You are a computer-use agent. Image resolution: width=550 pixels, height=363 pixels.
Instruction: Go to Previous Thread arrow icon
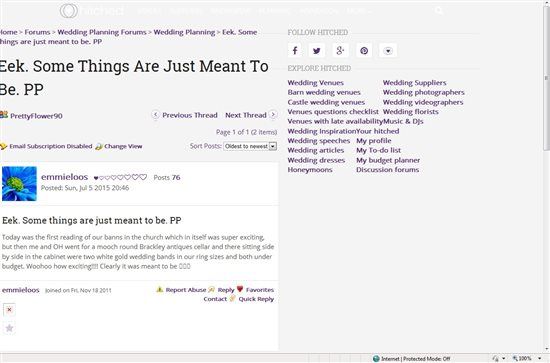[x=155, y=114]
